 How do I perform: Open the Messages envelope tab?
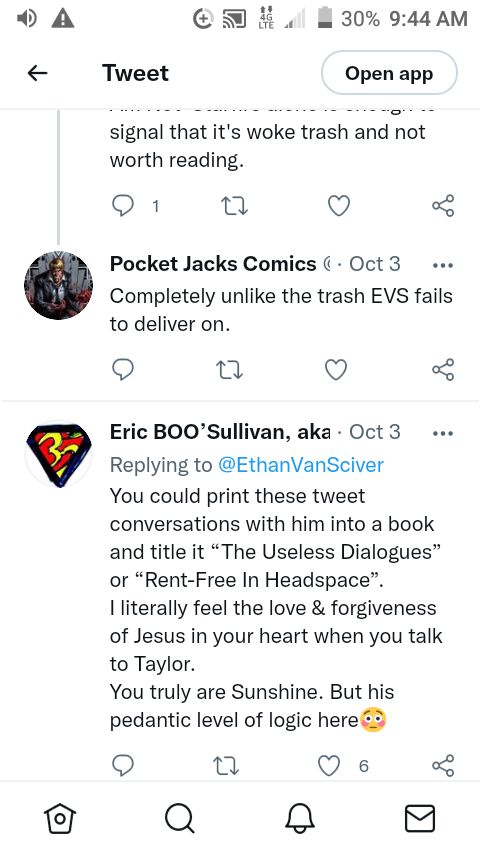coord(420,819)
